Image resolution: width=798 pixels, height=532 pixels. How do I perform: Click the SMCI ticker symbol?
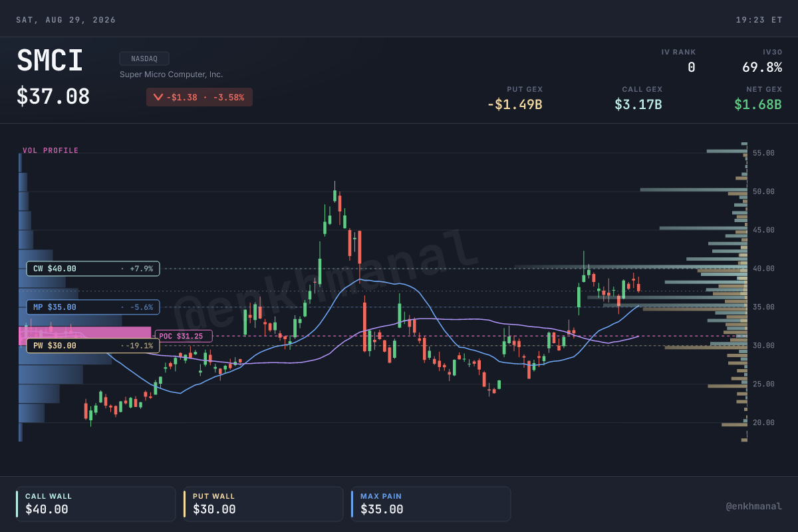(x=50, y=61)
